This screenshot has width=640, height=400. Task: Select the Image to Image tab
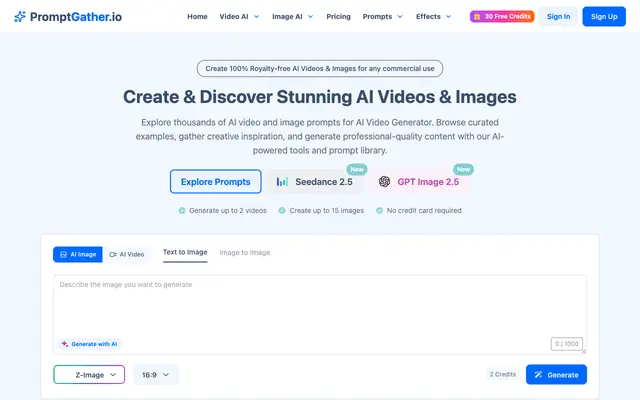click(x=245, y=253)
